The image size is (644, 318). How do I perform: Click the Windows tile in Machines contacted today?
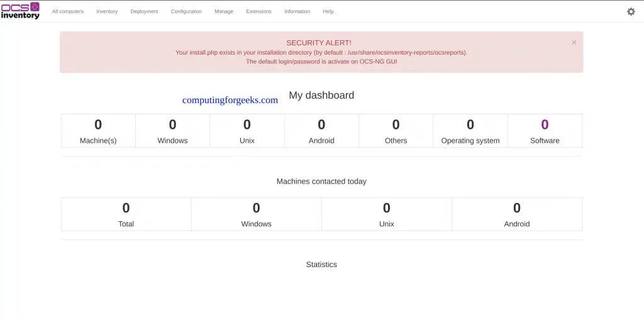(x=257, y=214)
